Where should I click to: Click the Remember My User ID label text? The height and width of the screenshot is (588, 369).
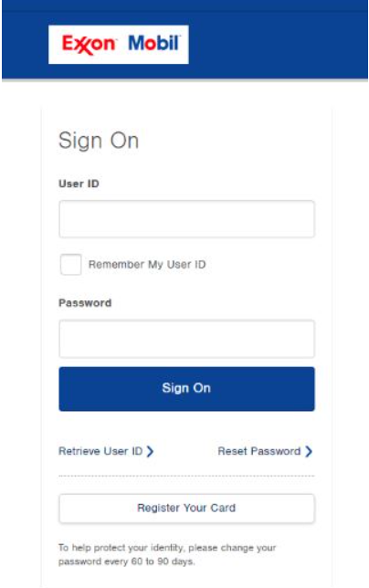(147, 265)
